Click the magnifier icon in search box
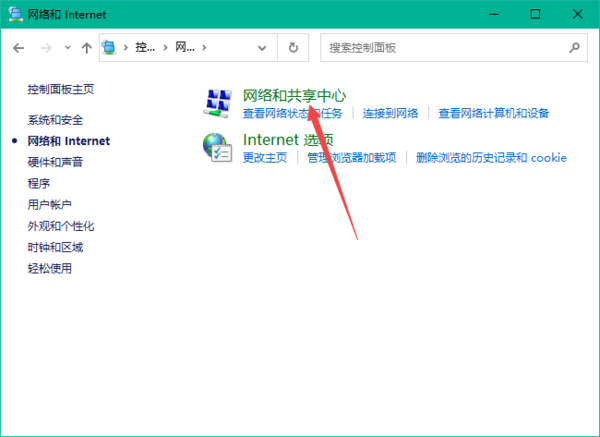 575,47
